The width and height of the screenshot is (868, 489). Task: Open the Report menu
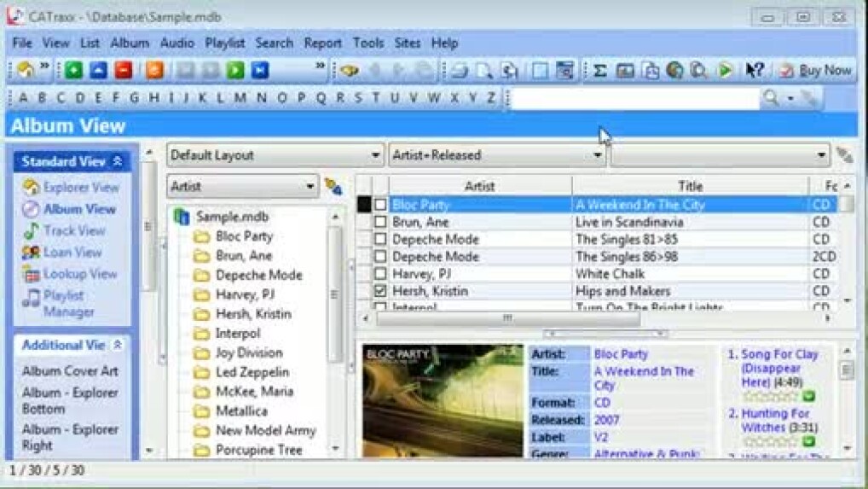coord(322,43)
